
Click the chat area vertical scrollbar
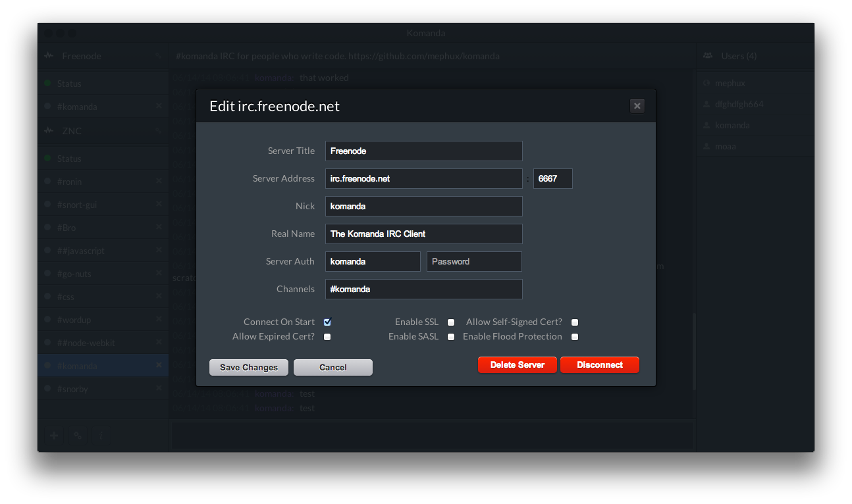pos(693,352)
